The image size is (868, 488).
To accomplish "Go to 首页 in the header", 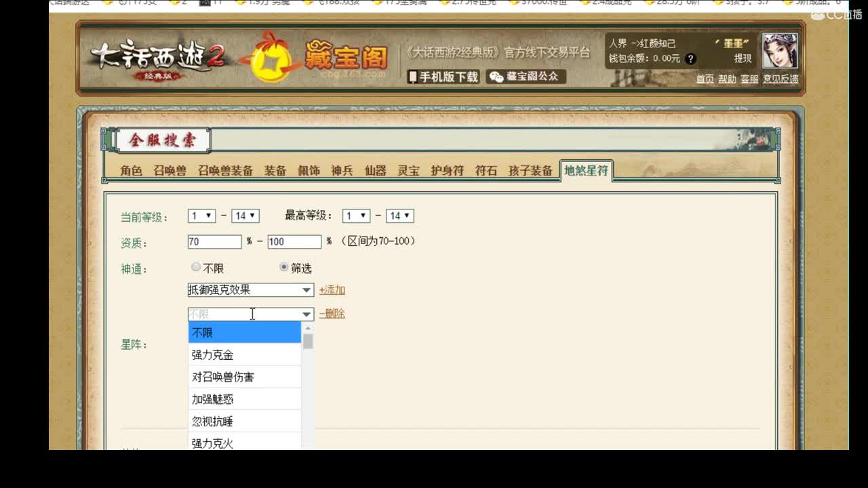I will coord(705,79).
